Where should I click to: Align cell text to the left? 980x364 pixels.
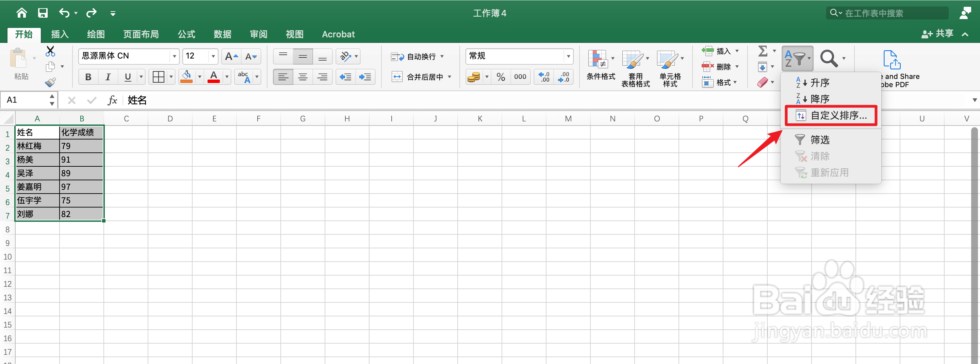coord(283,77)
